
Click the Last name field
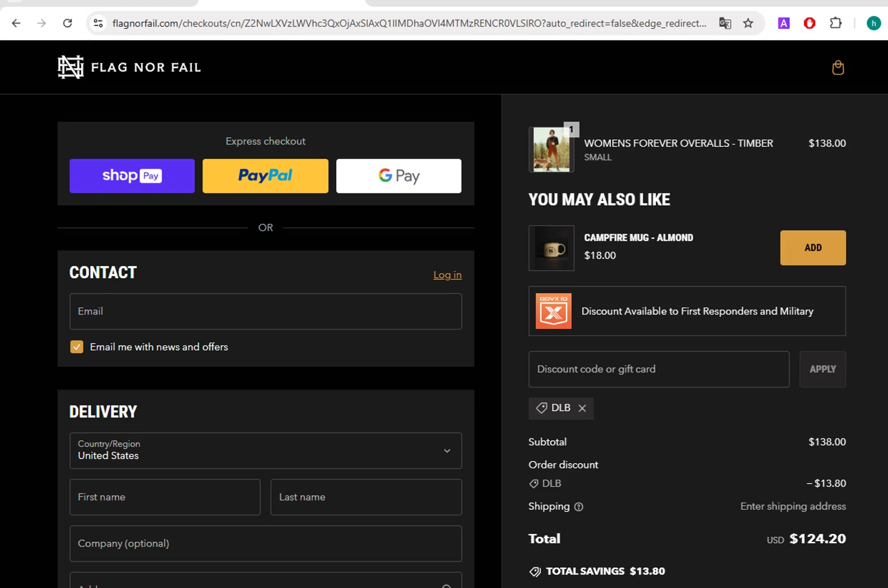(x=366, y=497)
